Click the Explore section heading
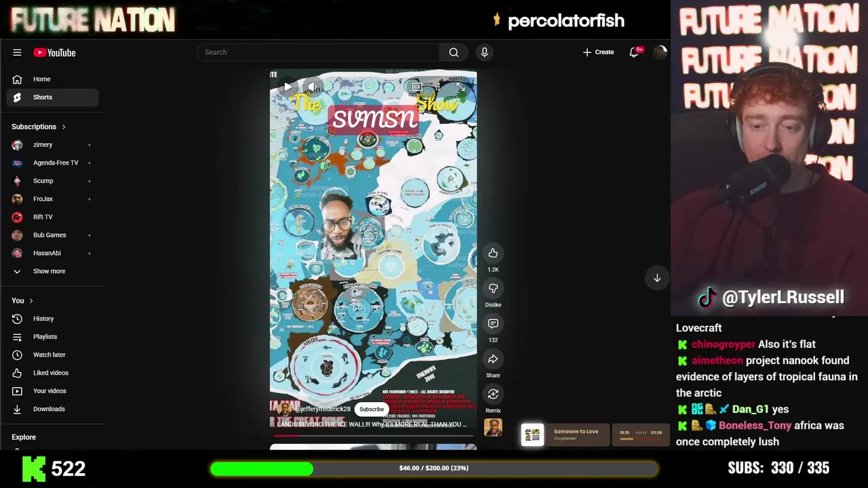 click(24, 437)
